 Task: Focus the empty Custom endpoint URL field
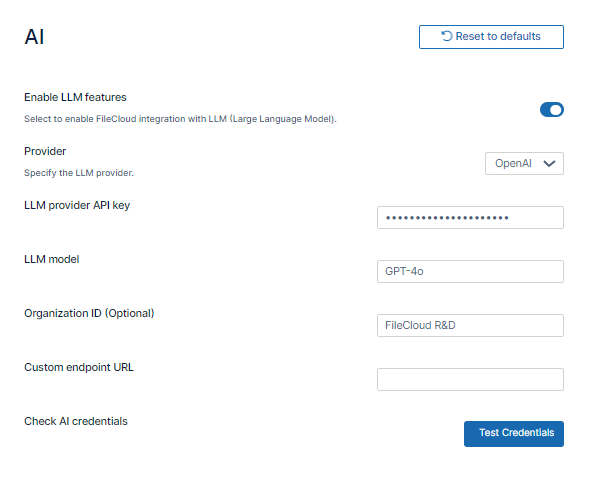470,380
